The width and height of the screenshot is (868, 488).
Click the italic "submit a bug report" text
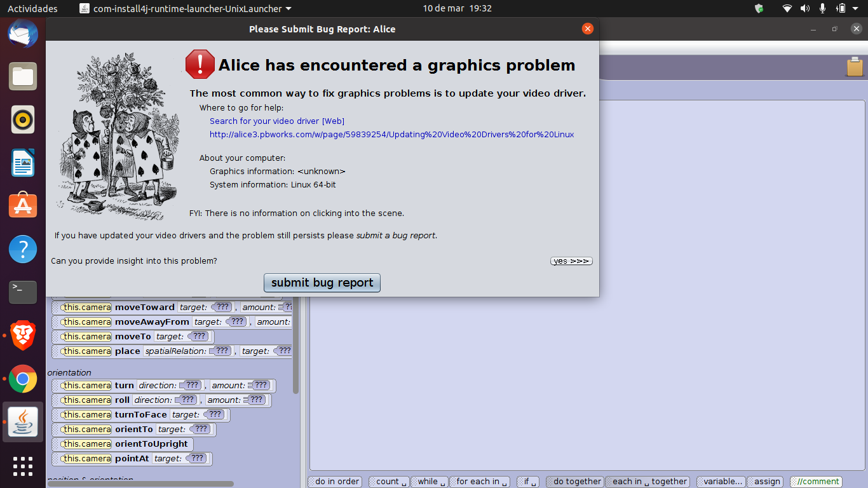pyautogui.click(x=396, y=235)
